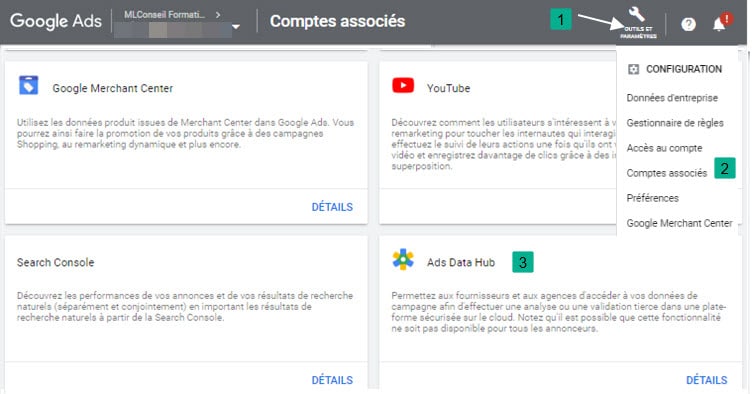Click the Search Console description text

185,307
